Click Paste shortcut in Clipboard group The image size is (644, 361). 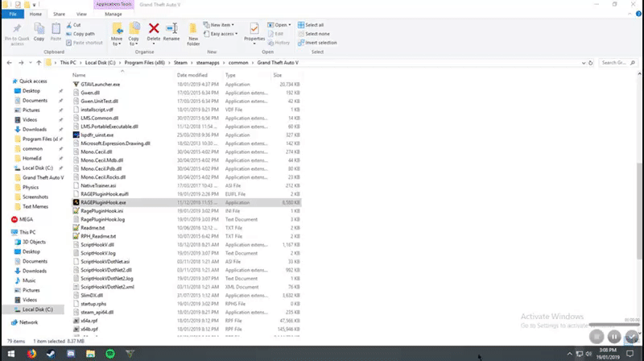point(85,43)
